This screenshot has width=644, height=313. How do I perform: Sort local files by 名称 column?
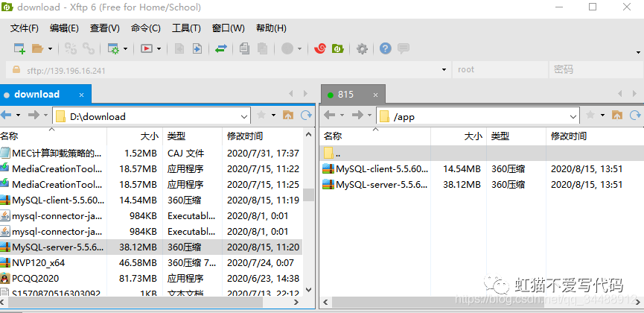coord(54,136)
